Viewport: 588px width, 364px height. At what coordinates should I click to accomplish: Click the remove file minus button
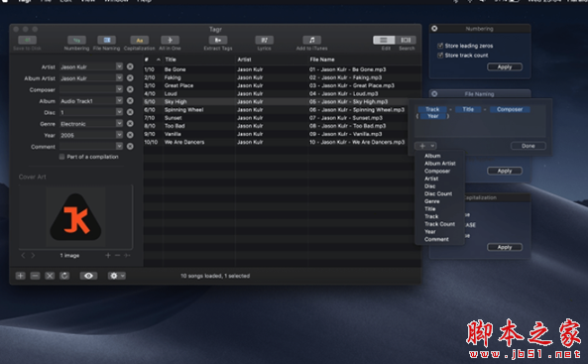pyautogui.click(x=35, y=276)
